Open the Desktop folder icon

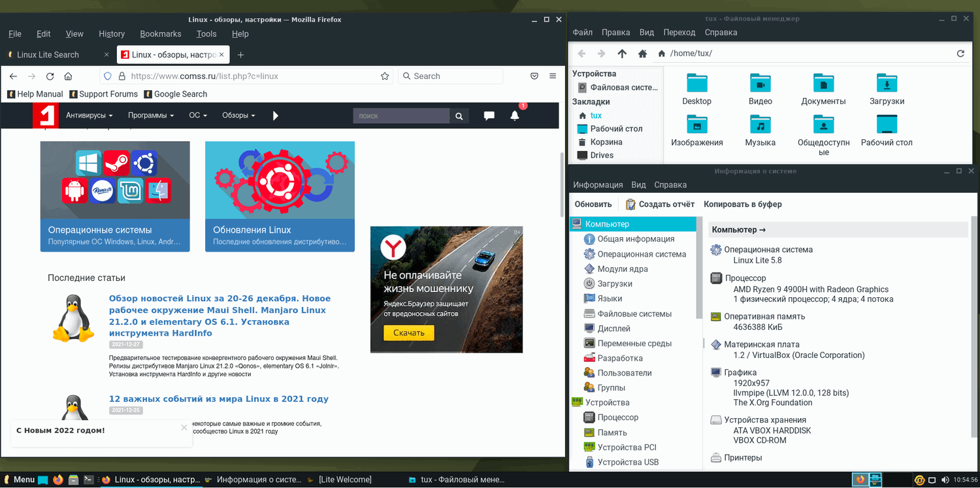click(x=697, y=89)
